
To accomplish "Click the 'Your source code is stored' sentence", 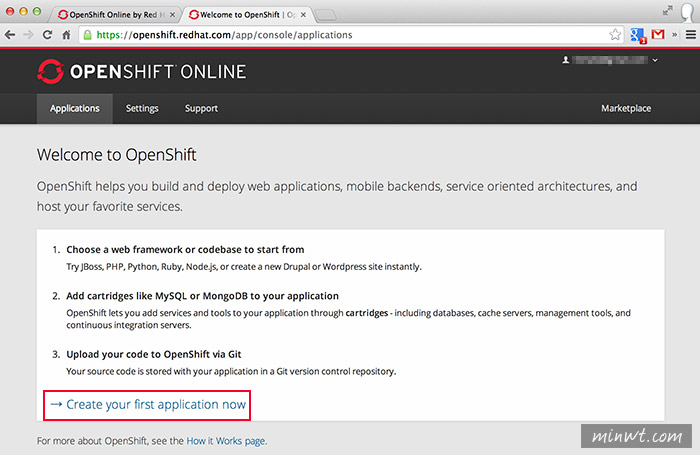I will (231, 372).
